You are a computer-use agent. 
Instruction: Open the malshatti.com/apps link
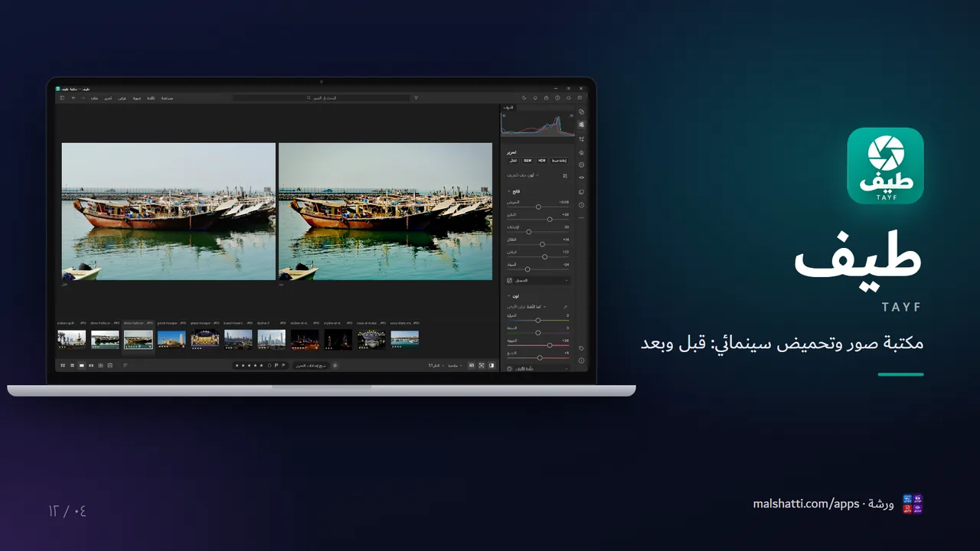[x=807, y=504]
